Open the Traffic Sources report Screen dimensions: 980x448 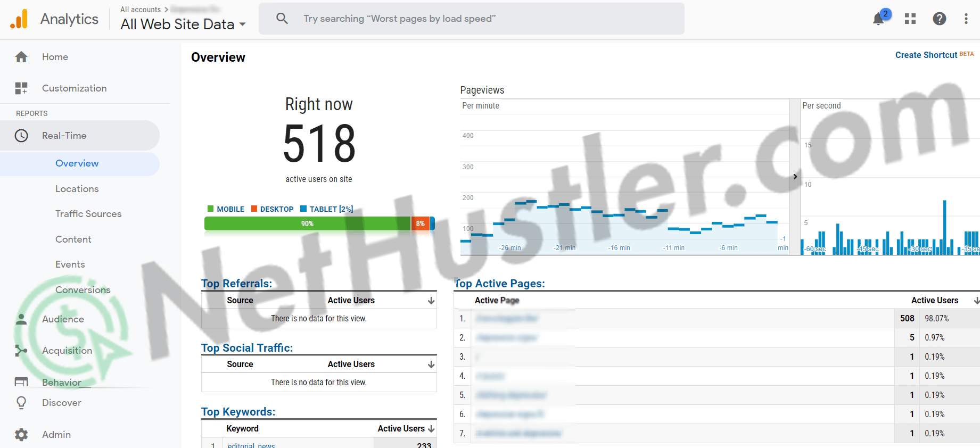(x=88, y=214)
